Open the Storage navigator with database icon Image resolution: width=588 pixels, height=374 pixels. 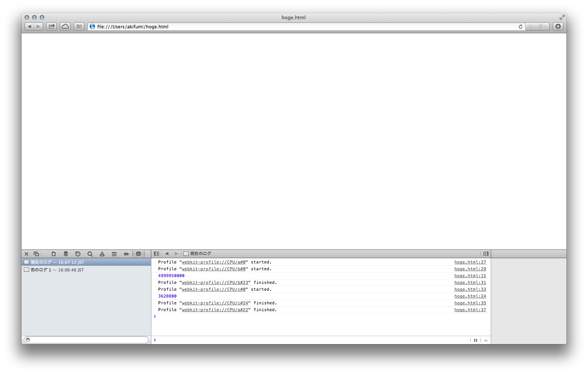click(66, 254)
